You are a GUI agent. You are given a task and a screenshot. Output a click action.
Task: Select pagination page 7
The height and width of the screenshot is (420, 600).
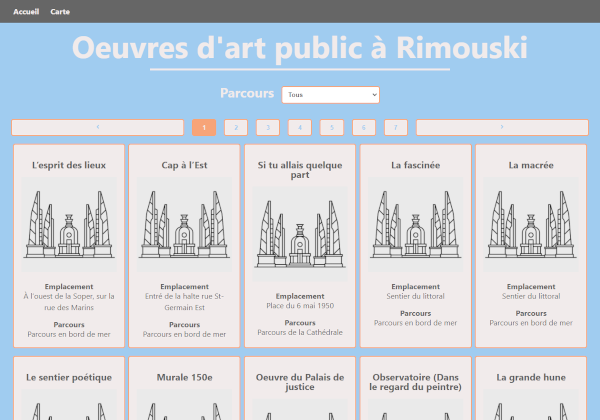pyautogui.click(x=396, y=127)
